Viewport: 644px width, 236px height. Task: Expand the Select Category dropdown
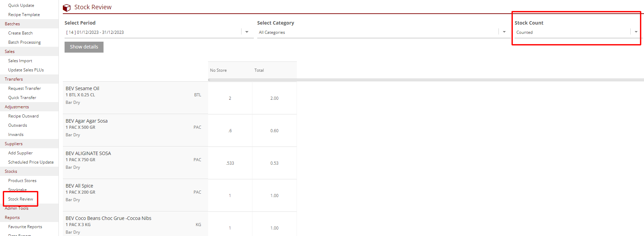[504, 32]
